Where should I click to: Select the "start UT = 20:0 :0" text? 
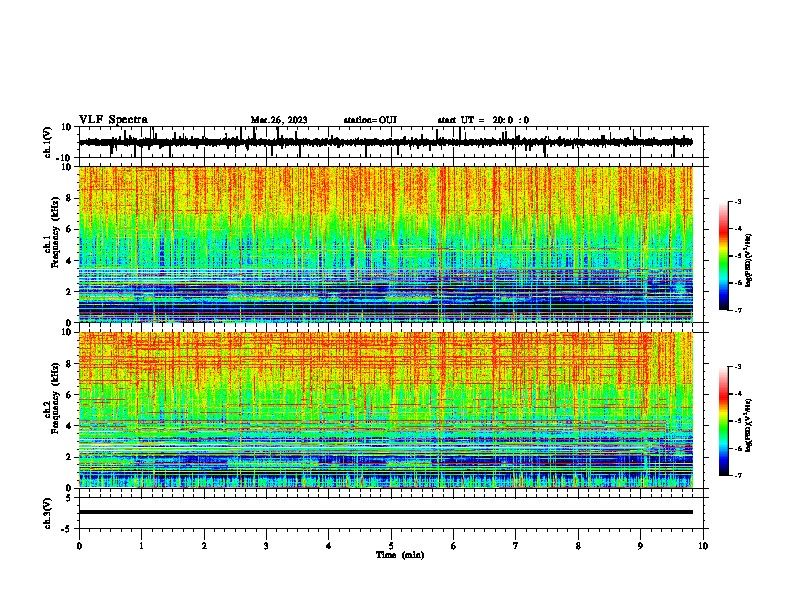(x=483, y=120)
